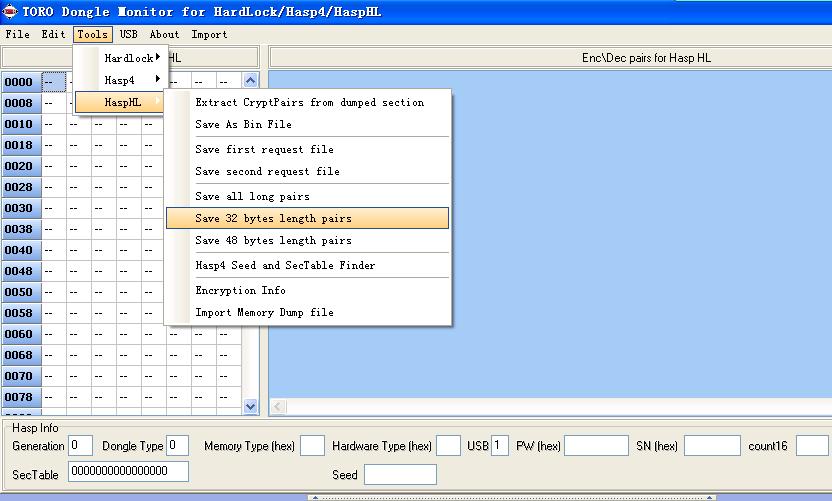832x501 pixels.
Task: Select row header 0040
Action: [21, 250]
